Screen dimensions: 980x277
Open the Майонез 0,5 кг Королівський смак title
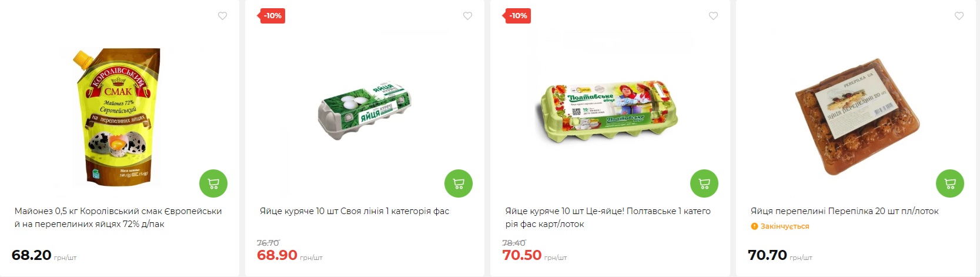[x=118, y=218]
